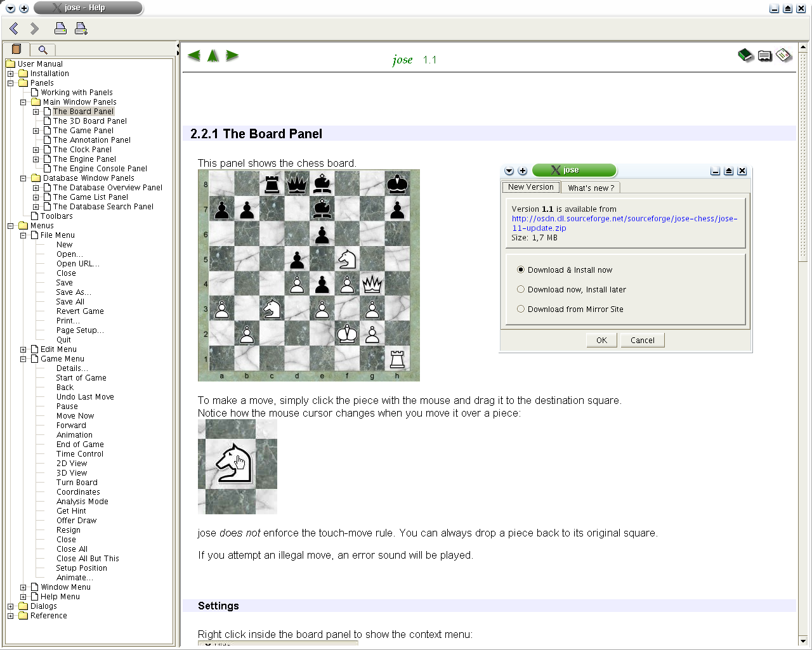Switch to the search magnifier tab
The image size is (812, 650).
tap(43, 49)
